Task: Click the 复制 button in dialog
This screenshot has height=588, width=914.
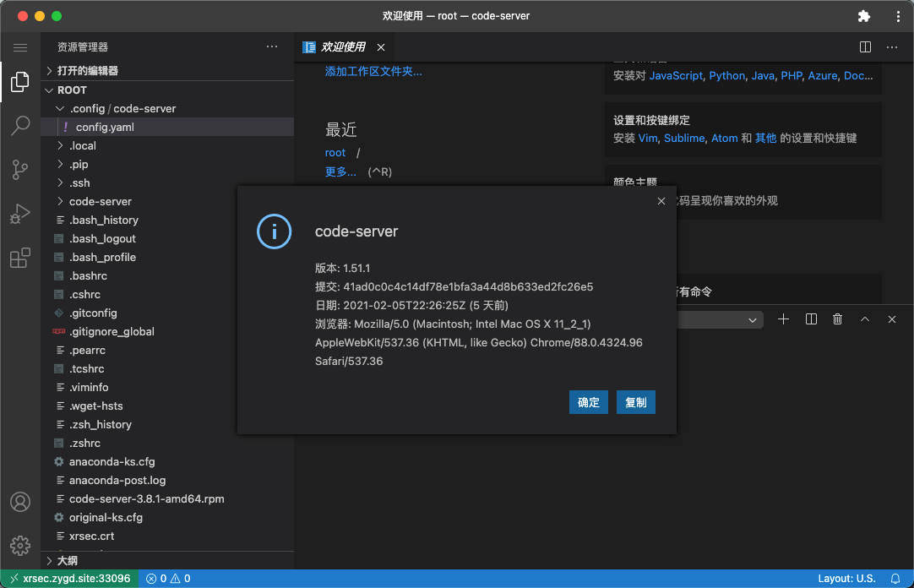Action: pos(635,402)
